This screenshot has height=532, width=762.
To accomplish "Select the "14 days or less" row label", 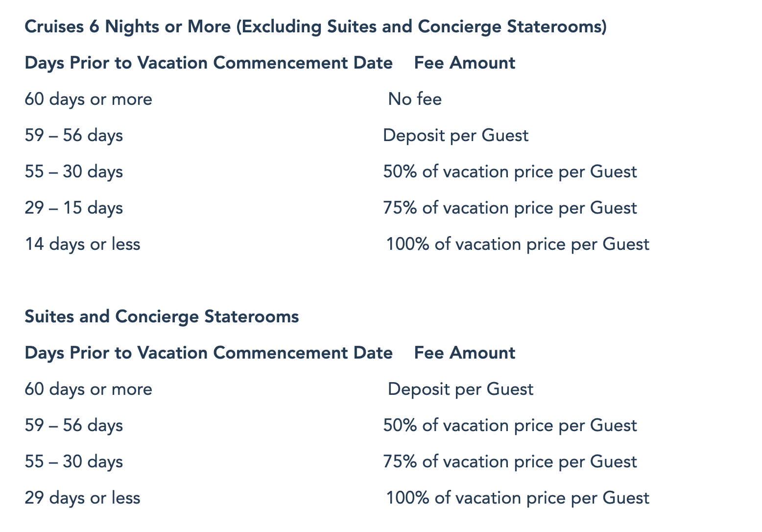I will click(82, 244).
